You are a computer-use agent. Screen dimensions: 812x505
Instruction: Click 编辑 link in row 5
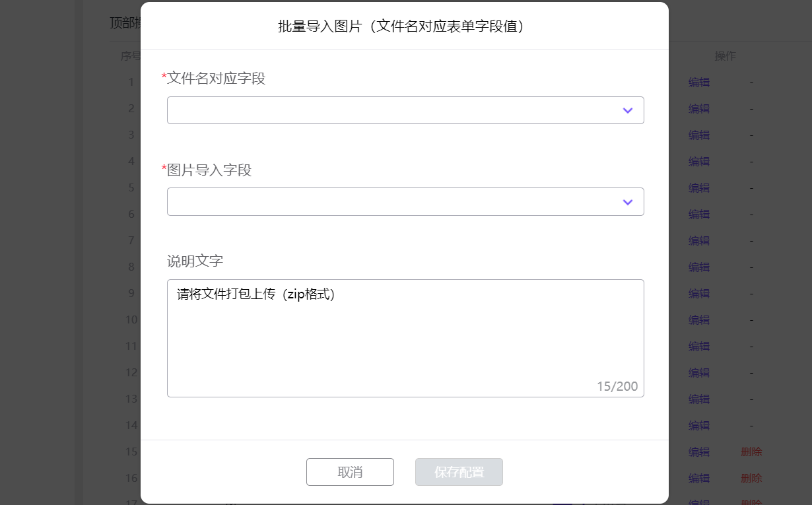[699, 188]
